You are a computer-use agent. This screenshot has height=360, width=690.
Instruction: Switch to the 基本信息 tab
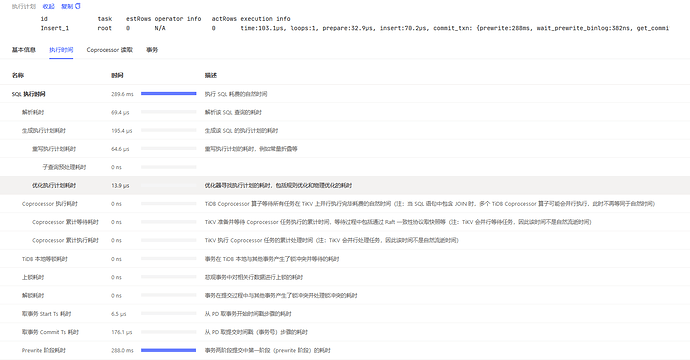point(24,50)
